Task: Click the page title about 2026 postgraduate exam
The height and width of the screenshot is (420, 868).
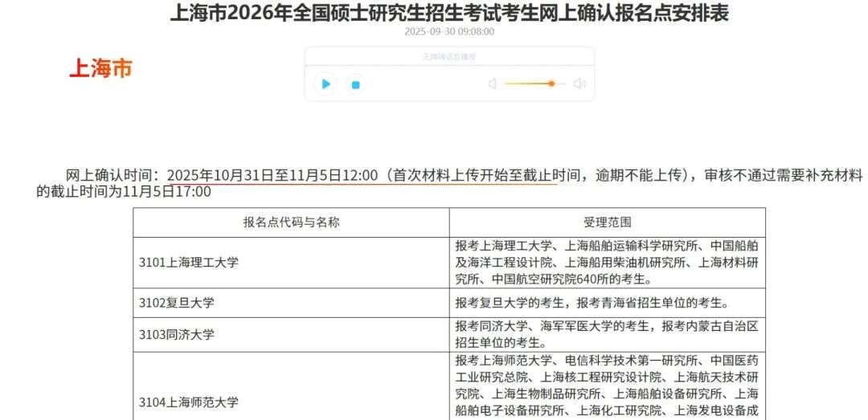Action: [x=449, y=13]
